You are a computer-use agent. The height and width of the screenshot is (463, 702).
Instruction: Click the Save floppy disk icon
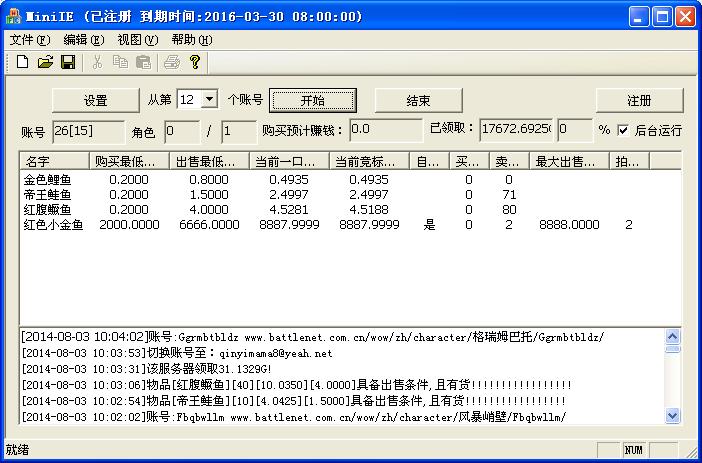68,62
